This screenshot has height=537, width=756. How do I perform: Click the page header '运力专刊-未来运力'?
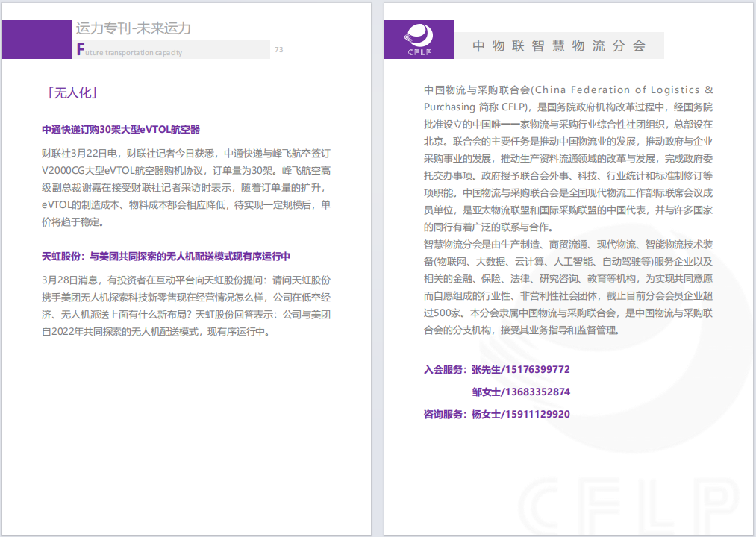pos(134,28)
